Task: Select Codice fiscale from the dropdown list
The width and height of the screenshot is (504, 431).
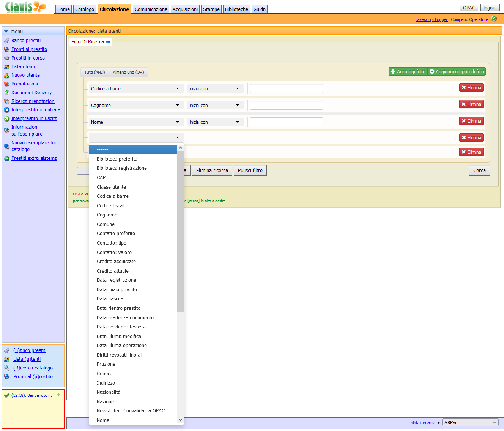Action: click(112, 206)
